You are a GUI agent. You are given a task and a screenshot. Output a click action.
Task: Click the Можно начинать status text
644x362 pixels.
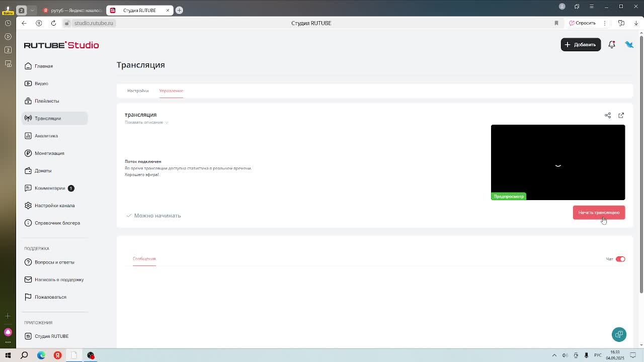pyautogui.click(x=157, y=216)
